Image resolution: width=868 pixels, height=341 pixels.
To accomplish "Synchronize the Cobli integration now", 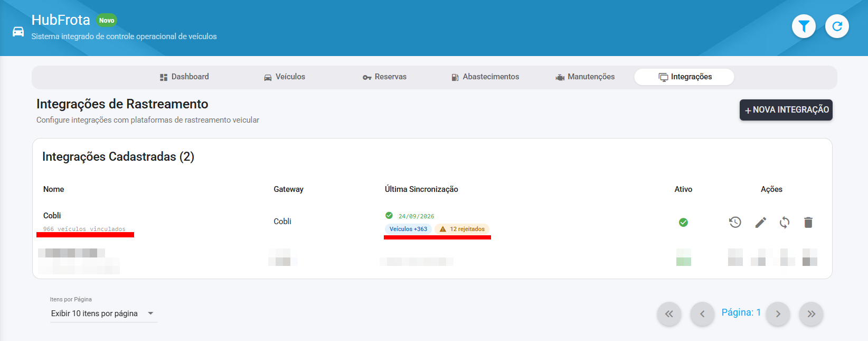I will (x=785, y=222).
